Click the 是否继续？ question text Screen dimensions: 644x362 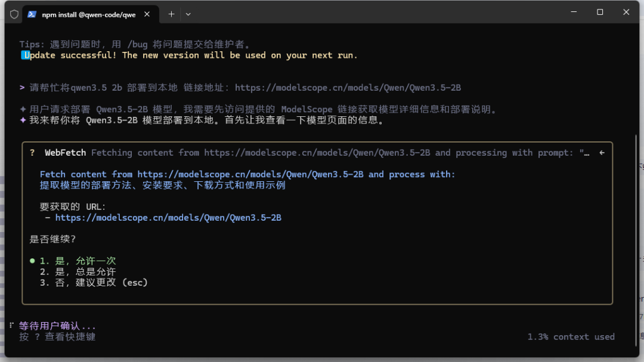coord(52,239)
